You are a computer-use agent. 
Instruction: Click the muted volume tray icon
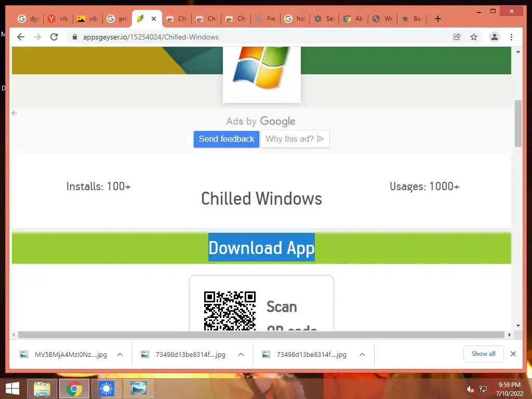(470, 389)
